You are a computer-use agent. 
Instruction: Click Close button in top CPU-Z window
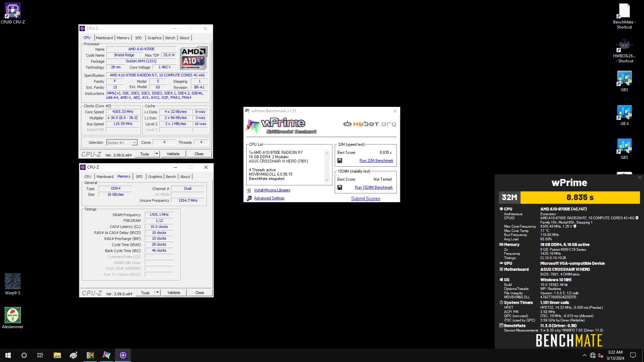coord(199,154)
